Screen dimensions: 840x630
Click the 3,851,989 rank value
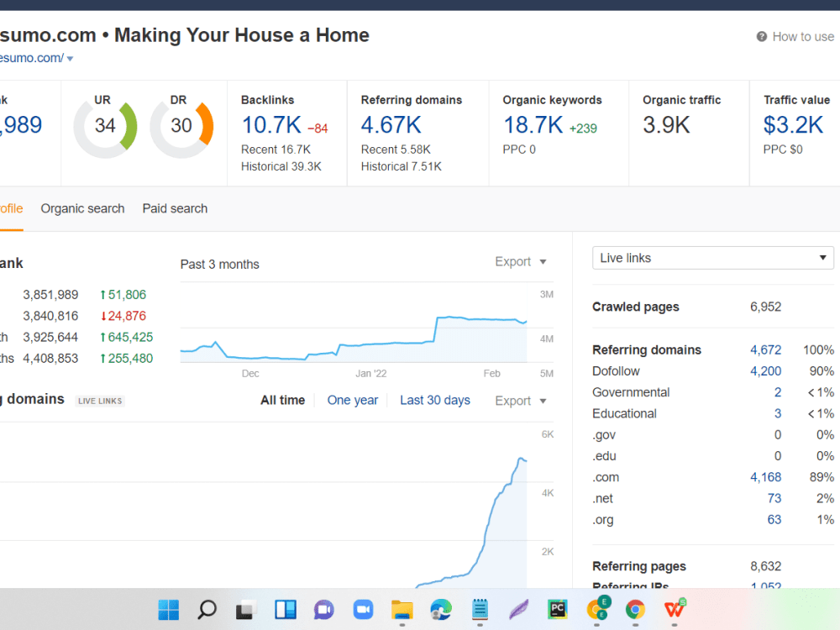click(x=50, y=295)
